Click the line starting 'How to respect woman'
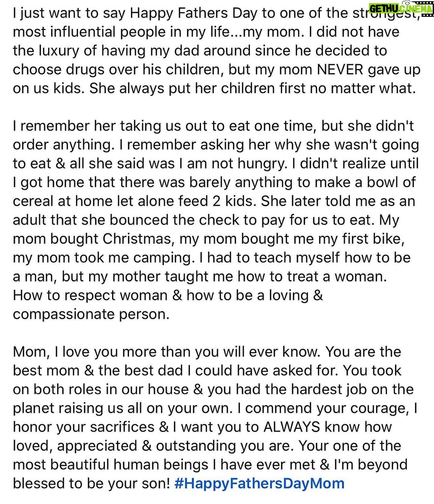434x504 pixels. 168,295
